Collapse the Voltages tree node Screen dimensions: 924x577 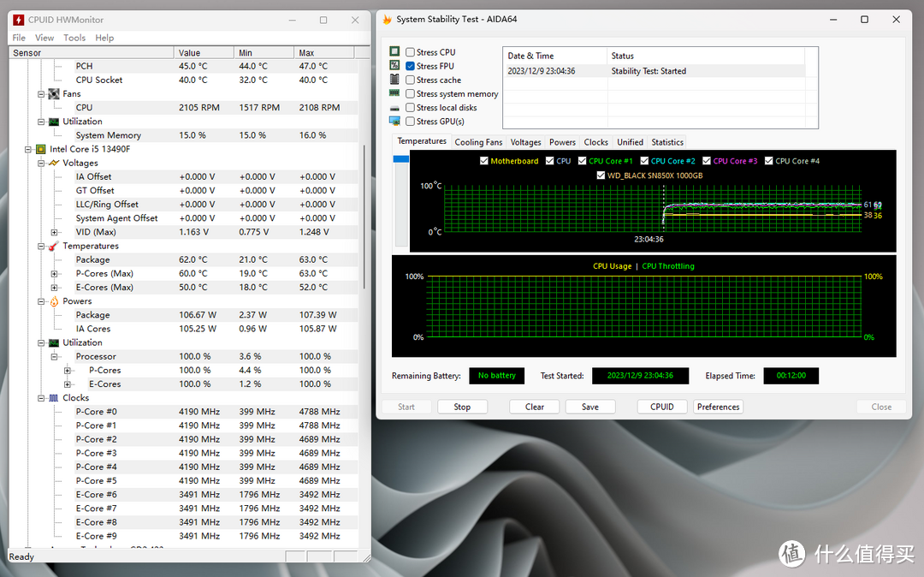coord(41,164)
